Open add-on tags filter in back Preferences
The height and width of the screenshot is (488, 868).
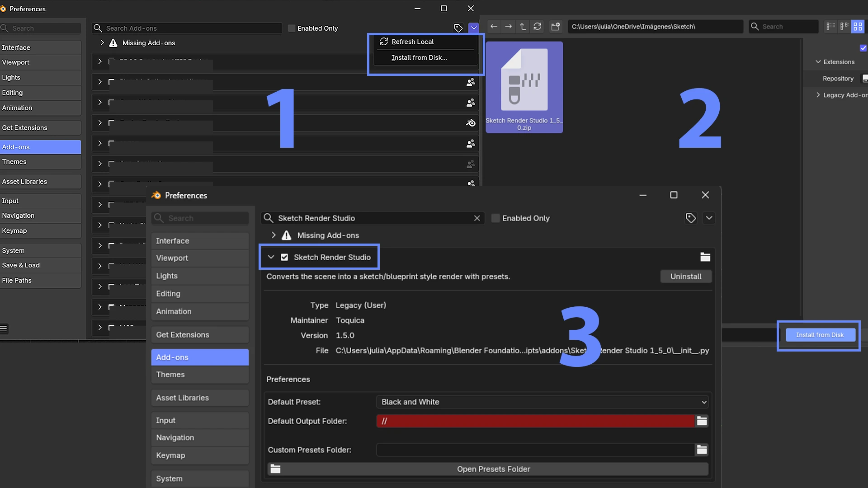[458, 28]
